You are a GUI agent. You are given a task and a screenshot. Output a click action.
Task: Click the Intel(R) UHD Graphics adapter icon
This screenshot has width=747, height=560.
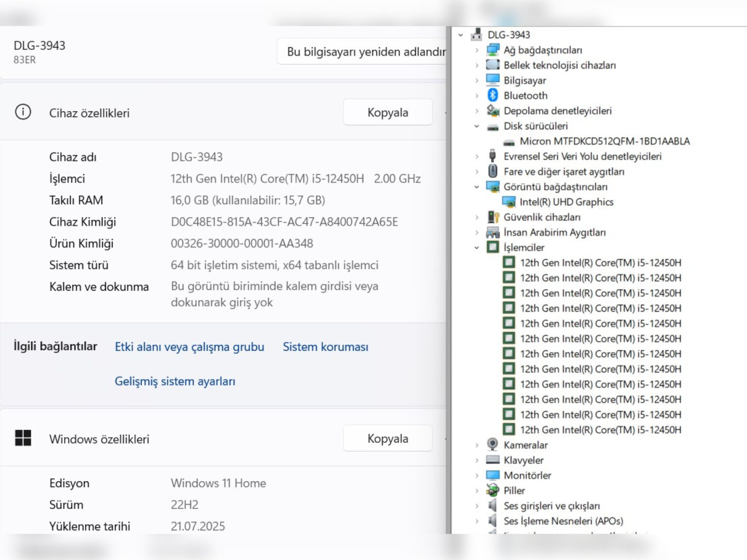(509, 202)
